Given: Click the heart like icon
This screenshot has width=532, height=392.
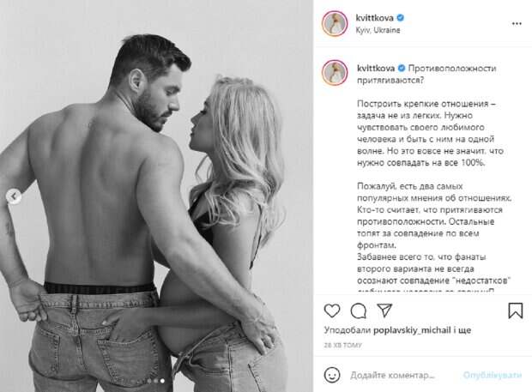Looking at the screenshot, I should tap(332, 311).
